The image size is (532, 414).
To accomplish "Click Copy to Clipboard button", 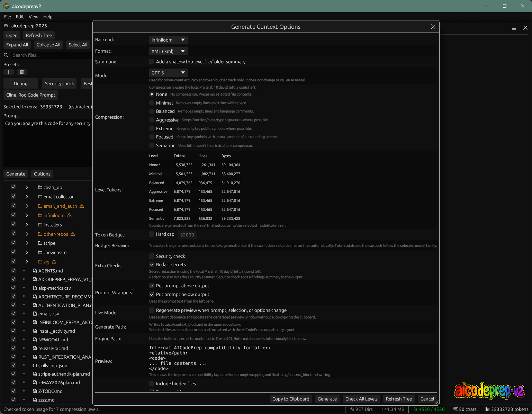I will pyautogui.click(x=291, y=399).
